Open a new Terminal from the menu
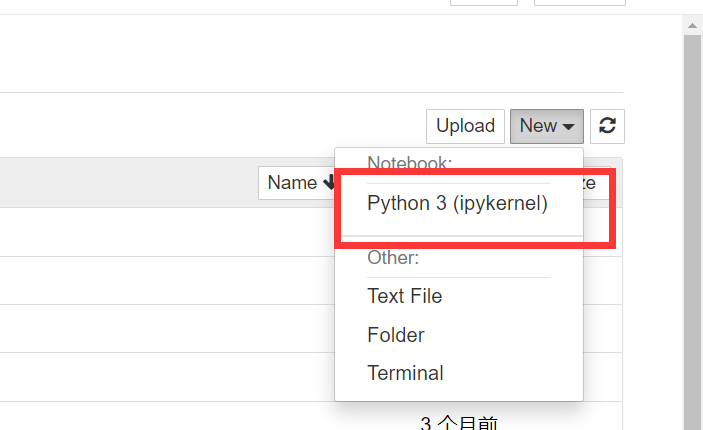703x430 pixels. [405, 373]
